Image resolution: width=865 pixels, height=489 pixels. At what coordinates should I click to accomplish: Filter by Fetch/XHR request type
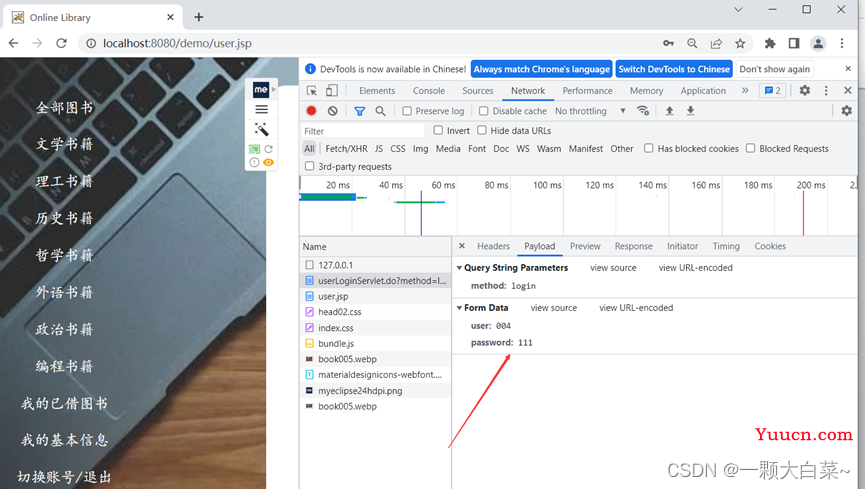(x=346, y=148)
